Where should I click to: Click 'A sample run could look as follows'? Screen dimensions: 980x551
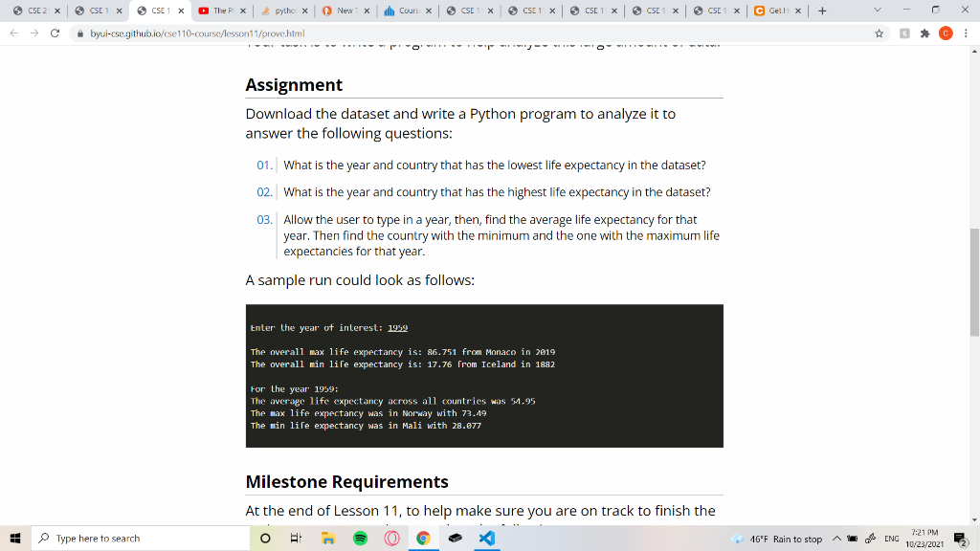click(360, 280)
